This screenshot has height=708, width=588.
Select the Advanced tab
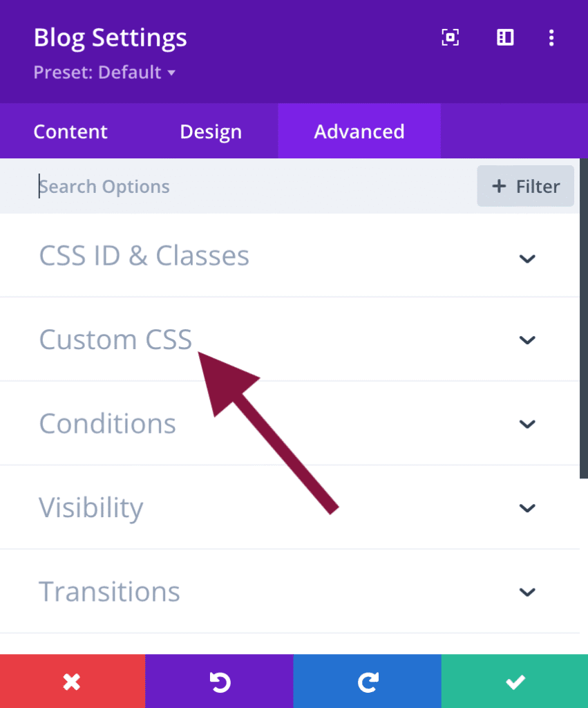[359, 131]
